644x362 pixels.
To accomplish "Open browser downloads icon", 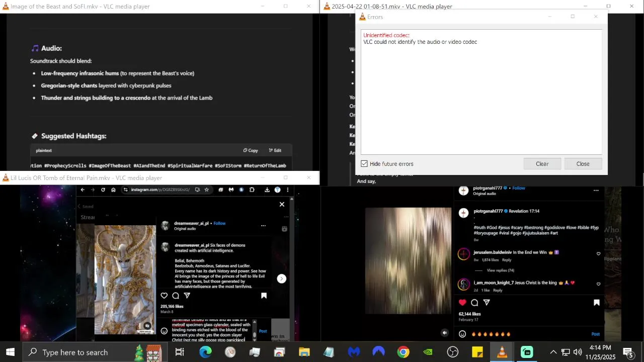I will tap(267, 190).
